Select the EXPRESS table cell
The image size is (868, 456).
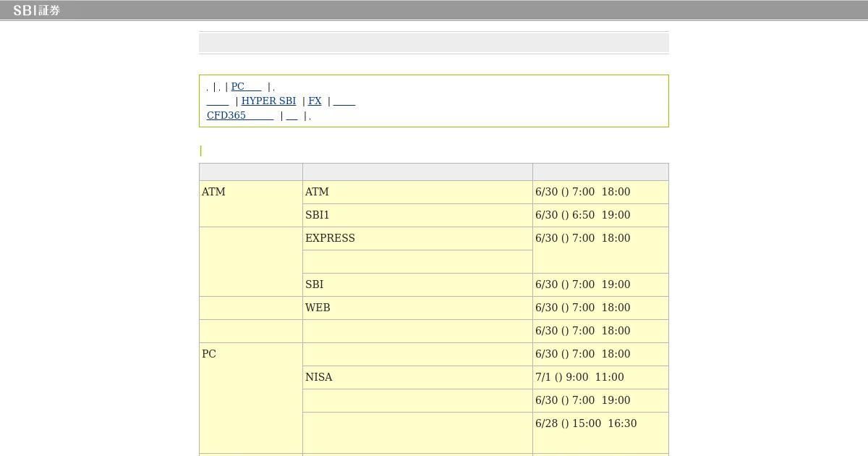click(417, 238)
